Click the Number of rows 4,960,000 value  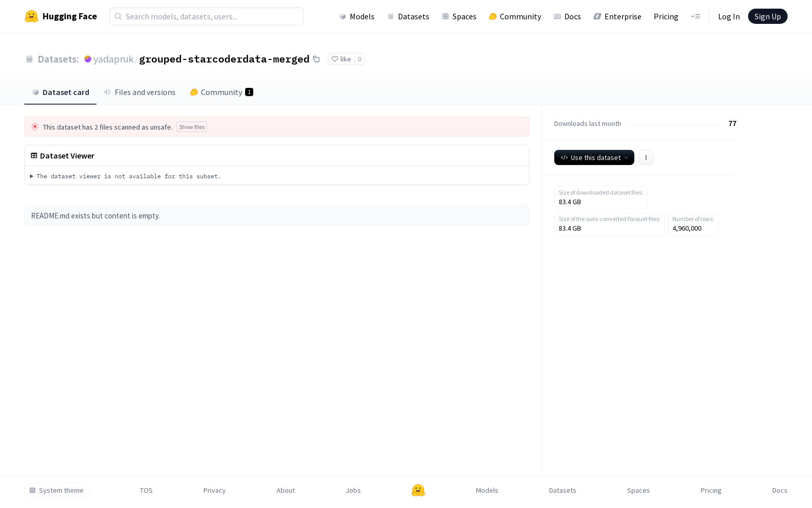pos(687,229)
